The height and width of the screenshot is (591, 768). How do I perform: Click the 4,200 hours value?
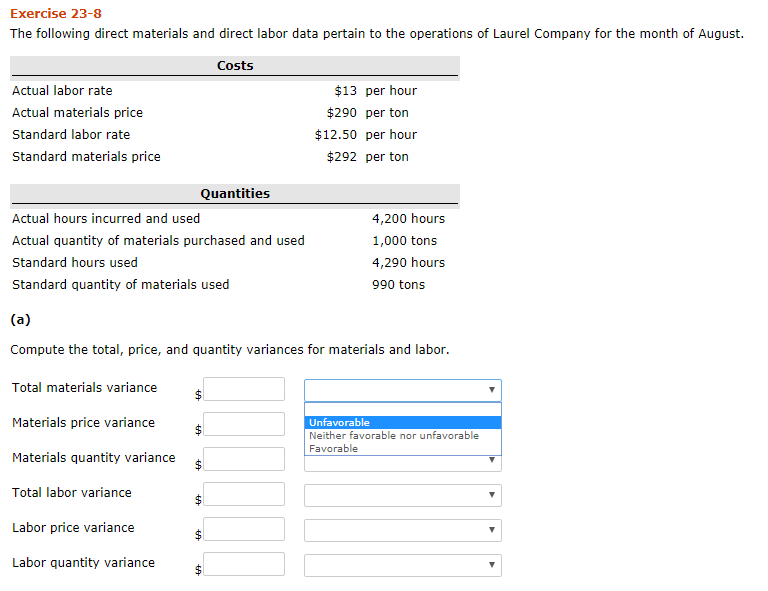tap(408, 219)
